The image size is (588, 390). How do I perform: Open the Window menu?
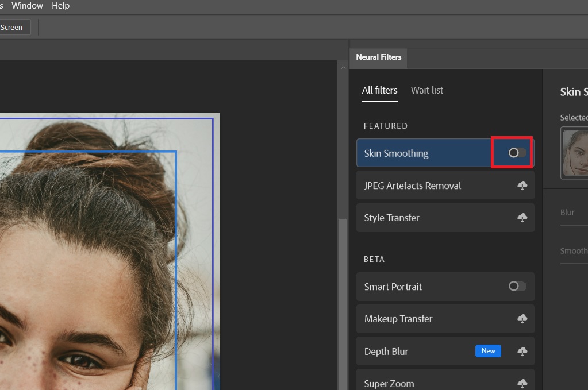pyautogui.click(x=27, y=6)
